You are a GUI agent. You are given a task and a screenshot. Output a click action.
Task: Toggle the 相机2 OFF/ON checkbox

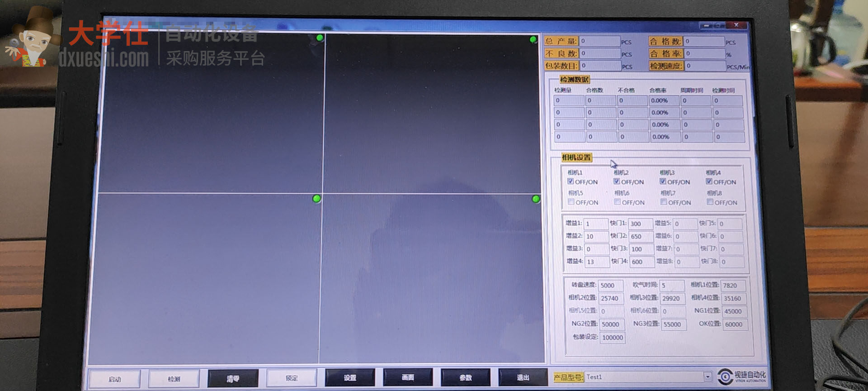point(617,181)
